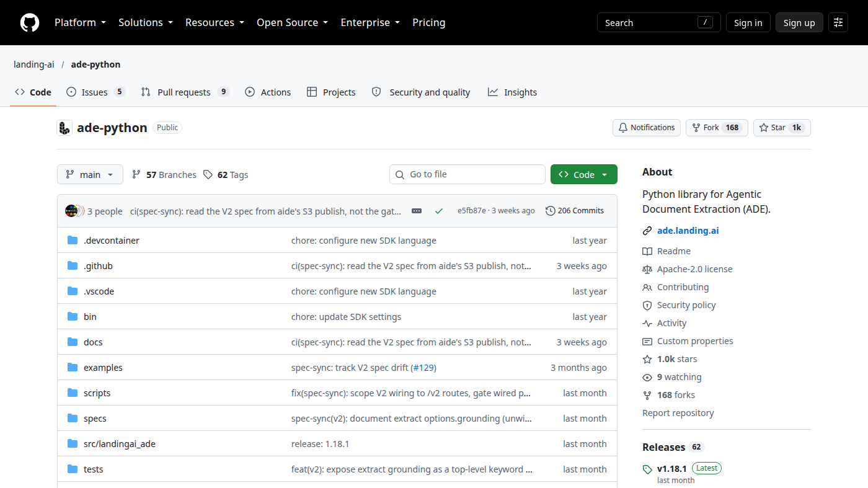This screenshot has width=868, height=488.
Task: Click the green checkmark commit status icon
Action: click(x=439, y=211)
